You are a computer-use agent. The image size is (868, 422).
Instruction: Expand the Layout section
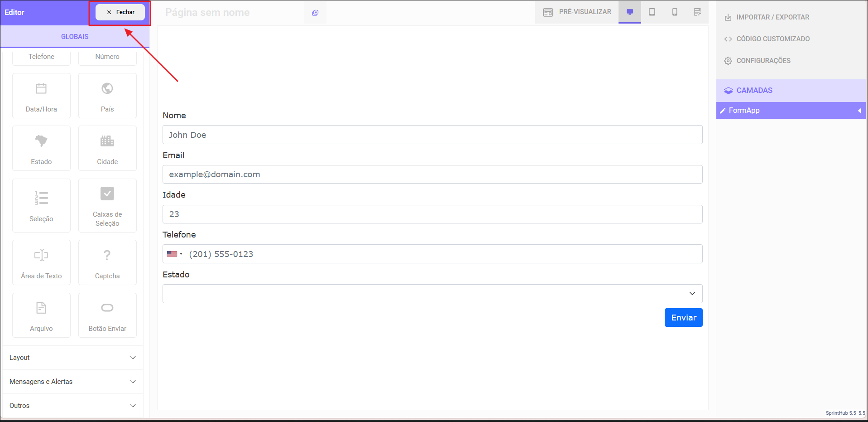pyautogui.click(x=72, y=358)
